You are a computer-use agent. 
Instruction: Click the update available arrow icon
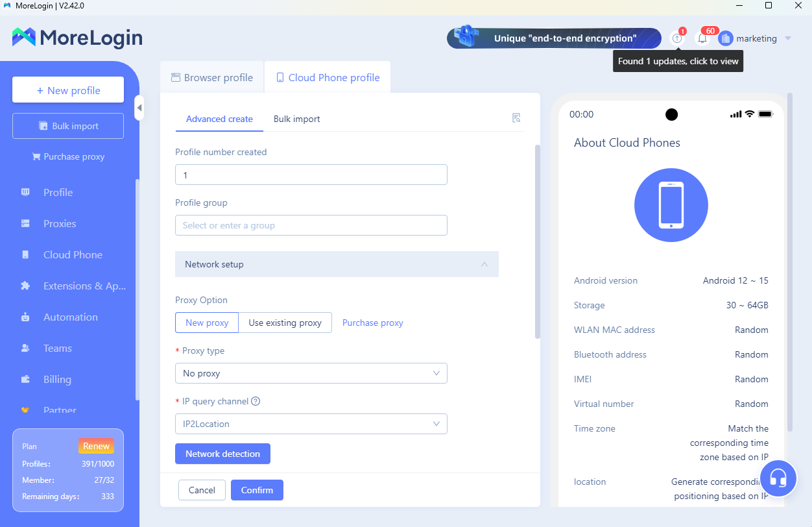677,39
